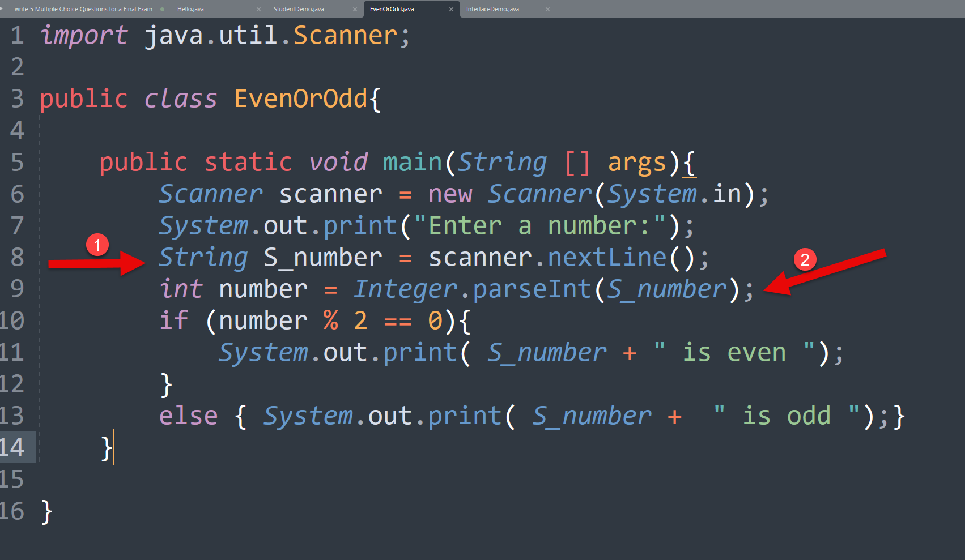This screenshot has height=560, width=965.
Task: Open the StudentDemo.java tab
Action: tap(299, 9)
